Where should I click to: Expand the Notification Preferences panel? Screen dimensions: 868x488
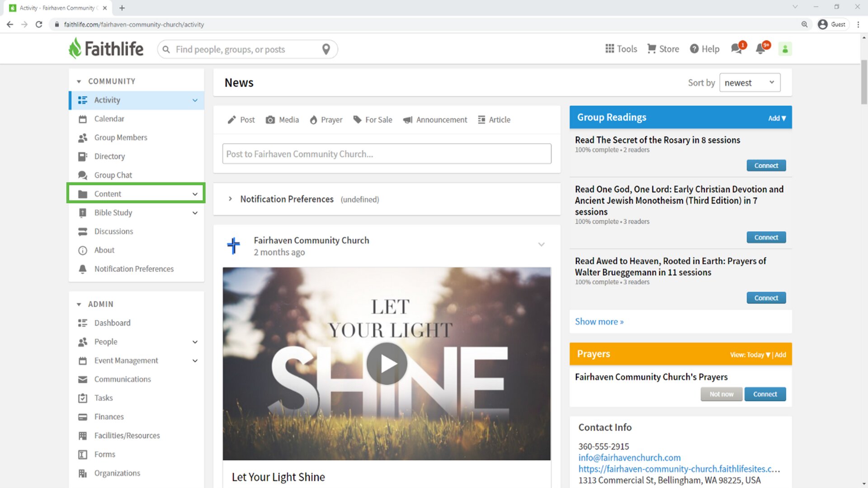coord(230,199)
